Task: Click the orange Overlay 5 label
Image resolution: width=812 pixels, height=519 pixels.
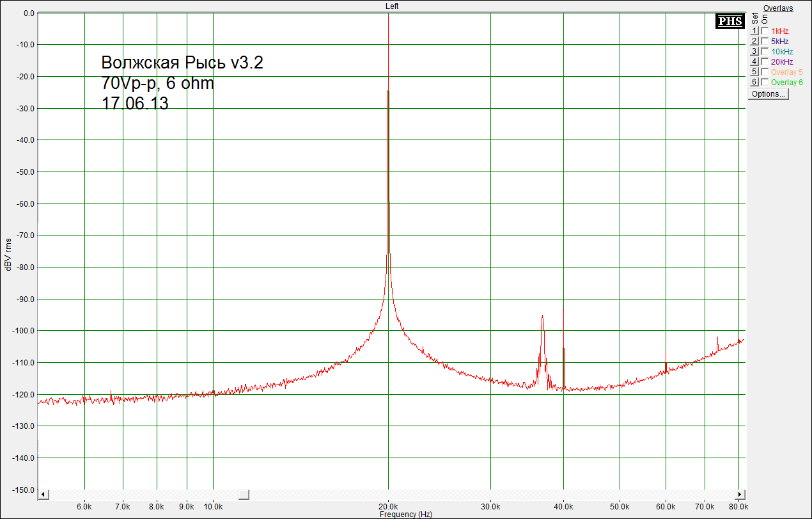Action: pyautogui.click(x=786, y=72)
